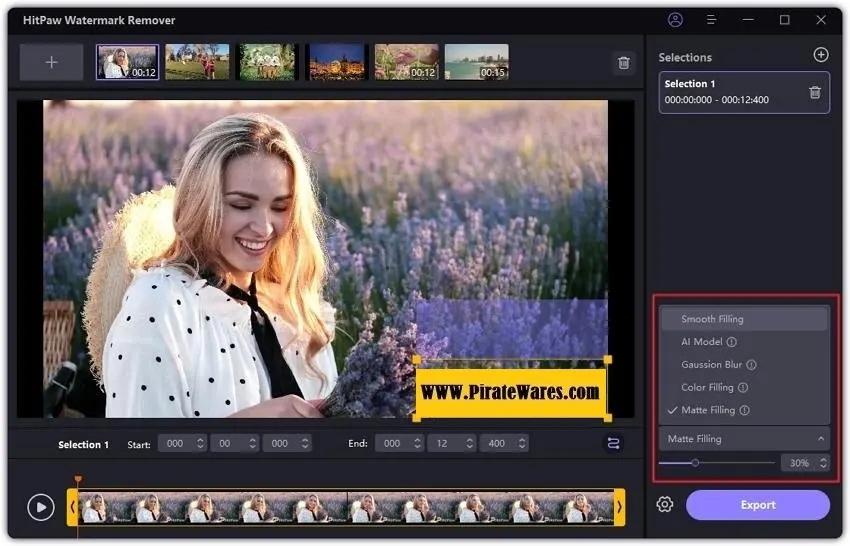Show info for Color Filling
Image resolution: width=850 pixels, height=546 pixels.
tap(743, 388)
